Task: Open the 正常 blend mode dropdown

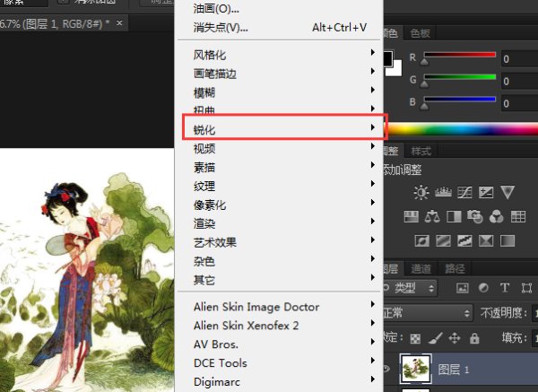Action: click(x=427, y=313)
